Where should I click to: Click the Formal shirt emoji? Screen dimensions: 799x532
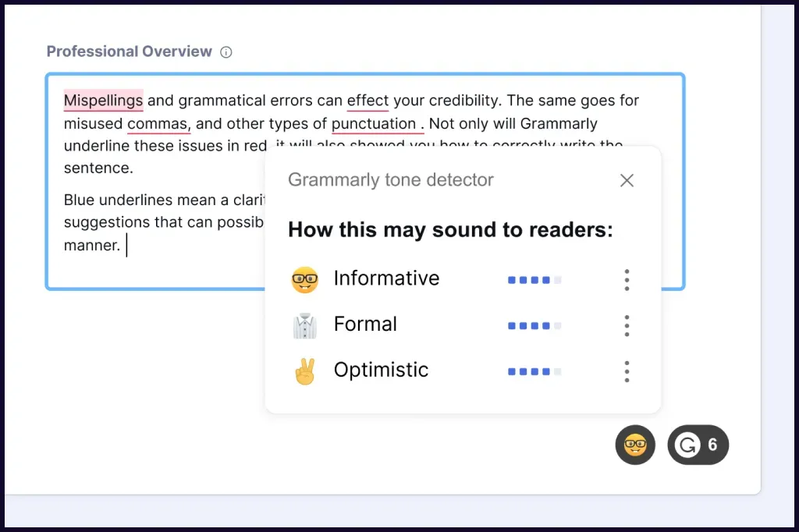[x=305, y=325]
